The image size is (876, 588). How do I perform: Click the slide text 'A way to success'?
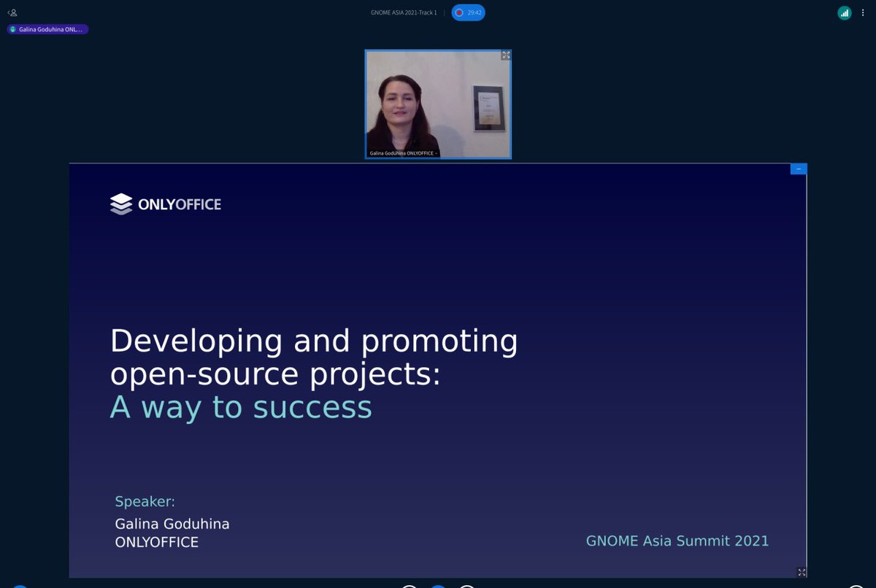tap(241, 408)
